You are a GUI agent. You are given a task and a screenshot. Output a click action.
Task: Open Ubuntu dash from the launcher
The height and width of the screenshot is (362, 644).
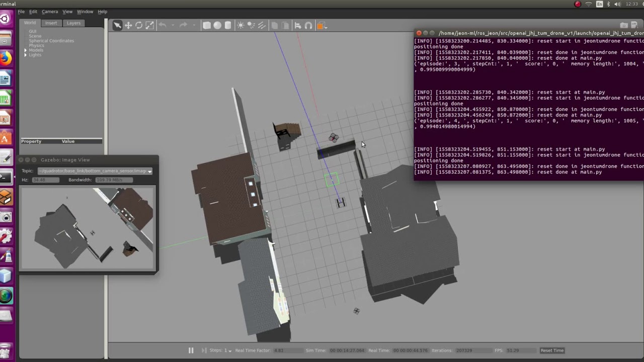coord(5,19)
